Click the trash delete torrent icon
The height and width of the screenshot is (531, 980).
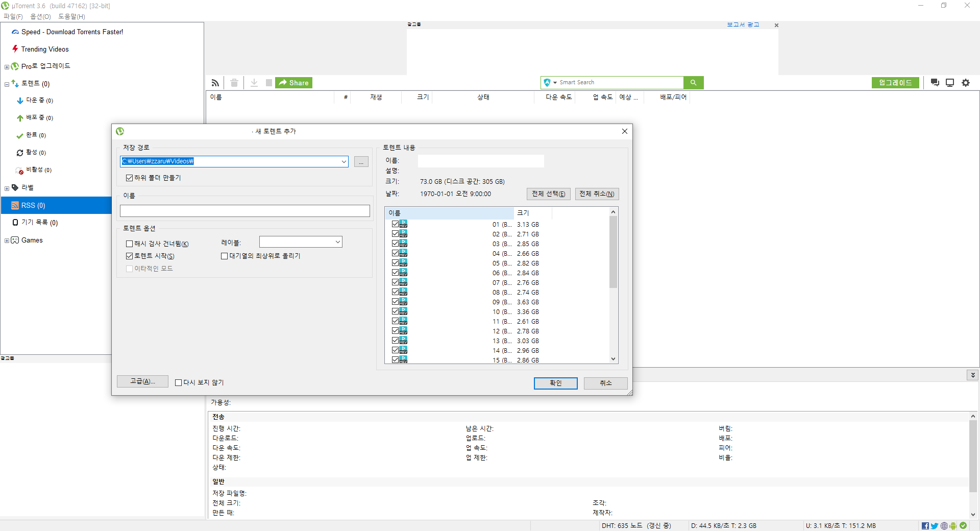click(x=234, y=83)
